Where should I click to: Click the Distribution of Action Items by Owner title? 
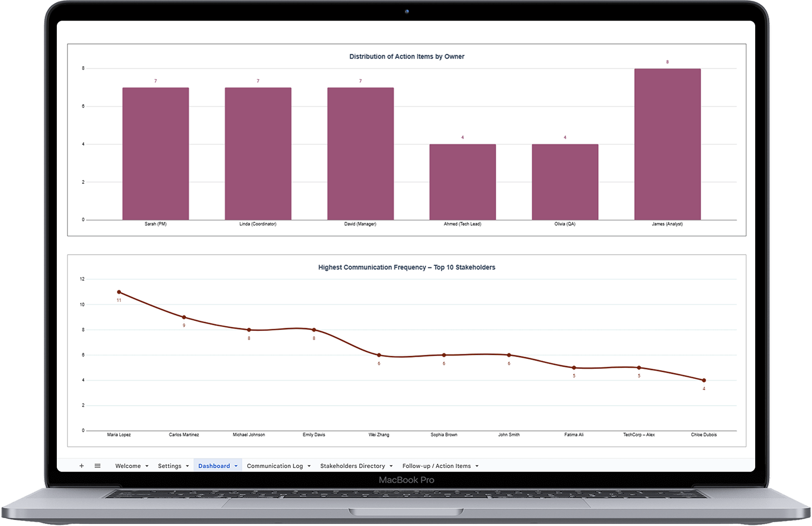coord(407,57)
